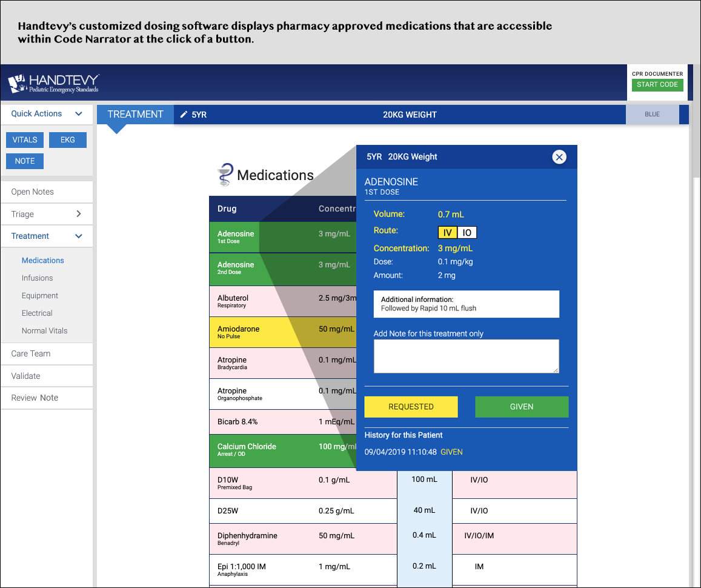Click the treatment note text area
The image size is (701, 588).
[x=467, y=356]
